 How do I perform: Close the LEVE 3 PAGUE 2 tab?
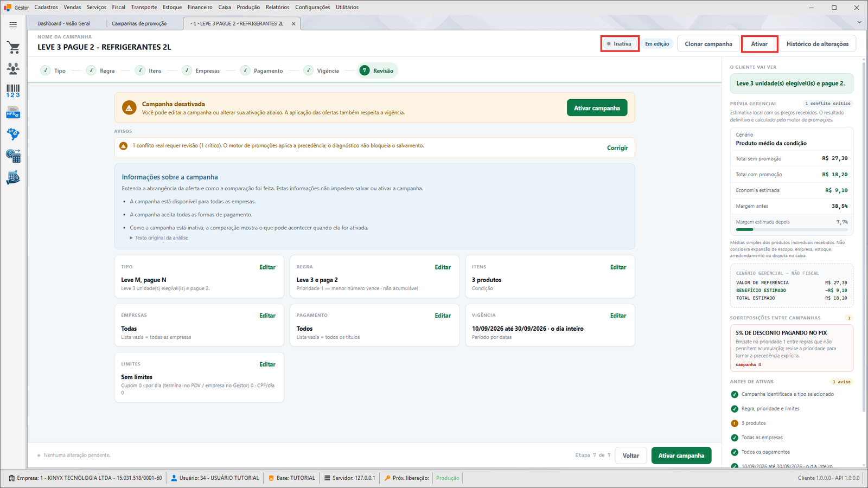coord(293,24)
